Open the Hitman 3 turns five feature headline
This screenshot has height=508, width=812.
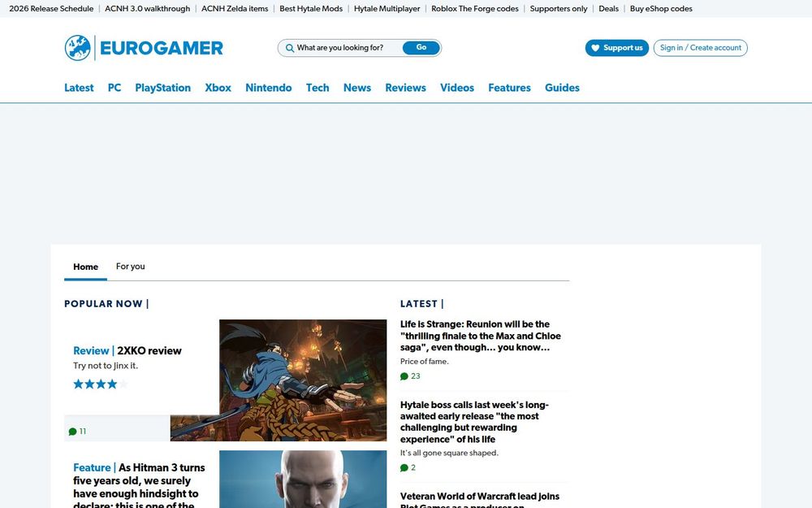pos(140,486)
